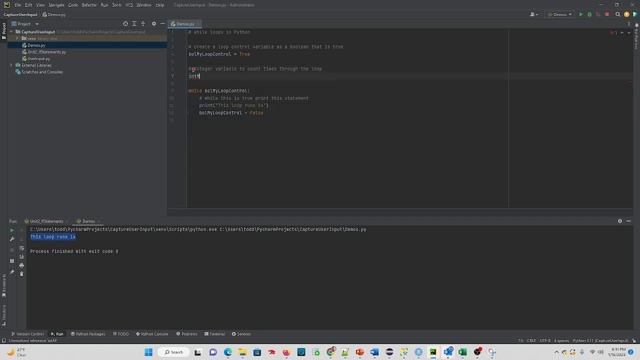
Task: Click Select Opened File target icon in Project panel
Action: (x=125, y=24)
